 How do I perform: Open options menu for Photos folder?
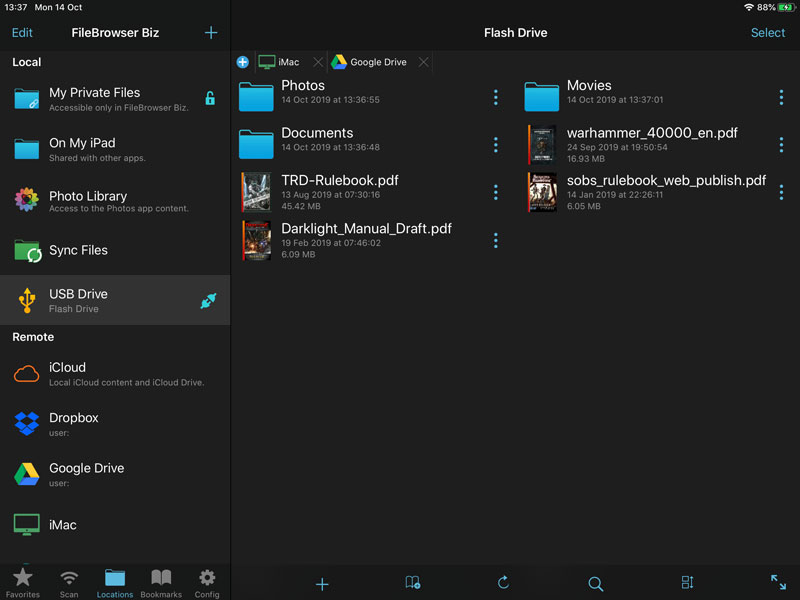pyautogui.click(x=495, y=97)
